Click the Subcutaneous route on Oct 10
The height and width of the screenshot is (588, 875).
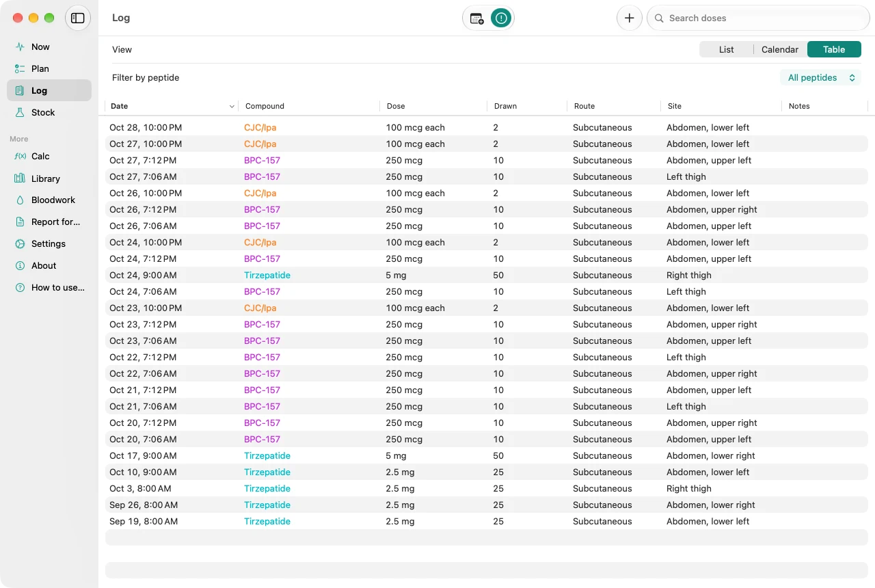coord(602,472)
